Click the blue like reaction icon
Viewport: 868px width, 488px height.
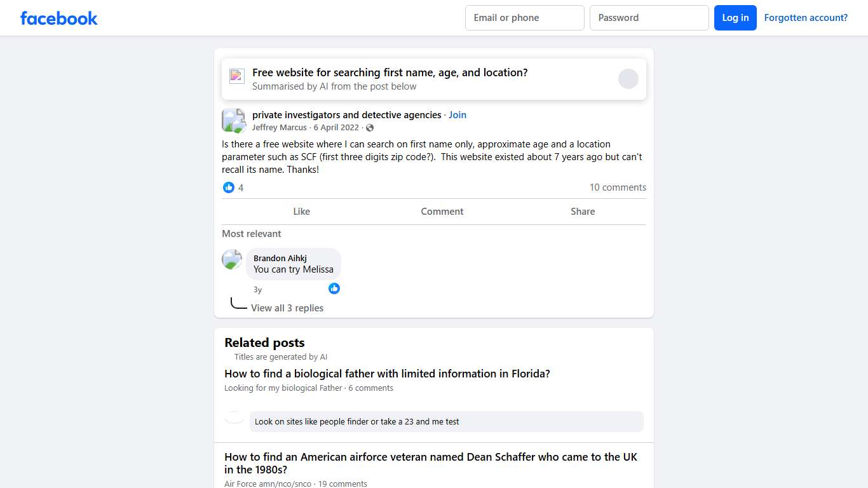[229, 187]
